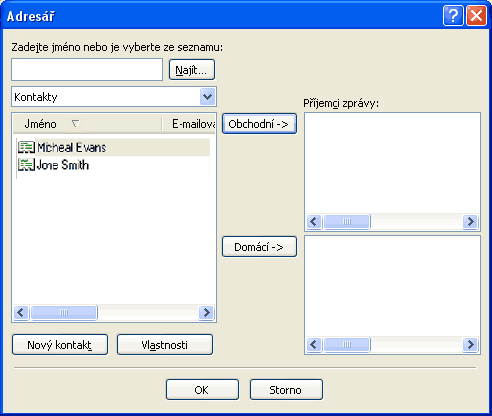Click the E-mailová column header
This screenshot has height=416, width=492.
click(189, 124)
